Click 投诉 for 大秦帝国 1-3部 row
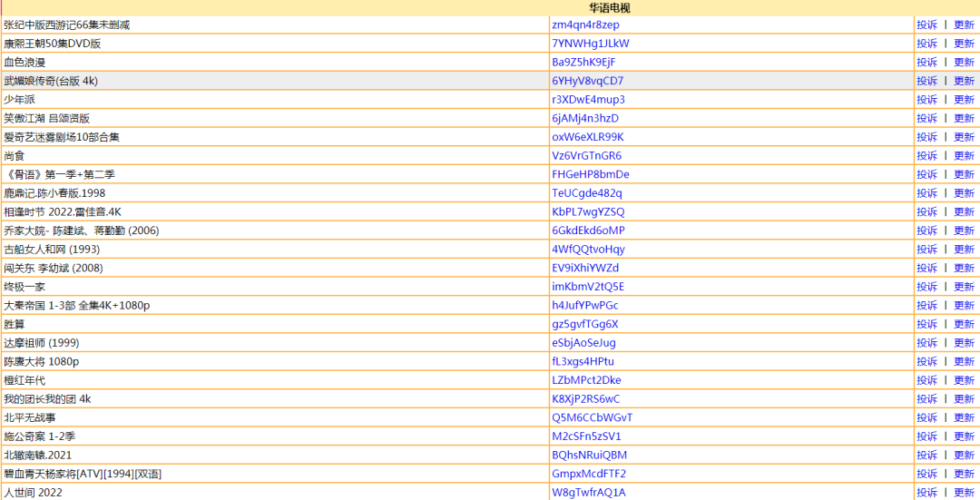The height and width of the screenshot is (500, 980). (926, 306)
